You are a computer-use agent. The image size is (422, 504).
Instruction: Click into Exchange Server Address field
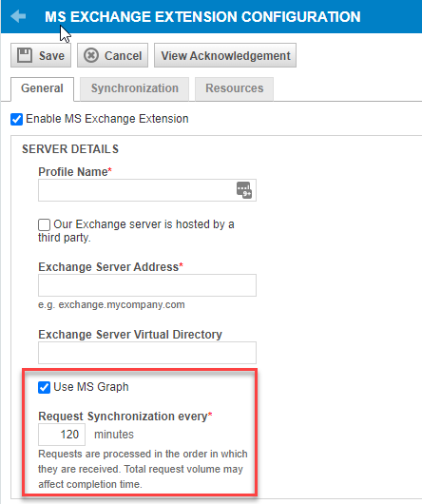(147, 285)
